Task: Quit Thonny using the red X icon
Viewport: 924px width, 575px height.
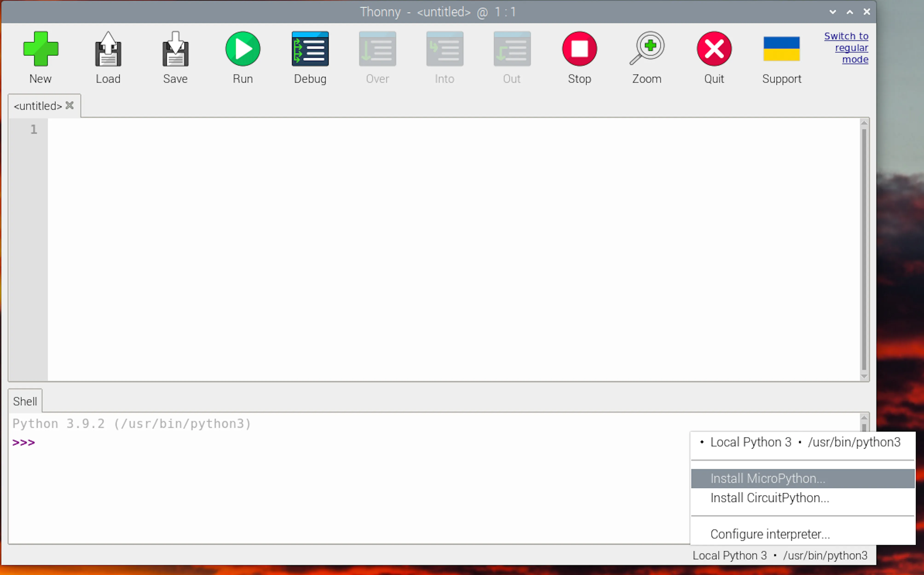Action: pos(714,49)
